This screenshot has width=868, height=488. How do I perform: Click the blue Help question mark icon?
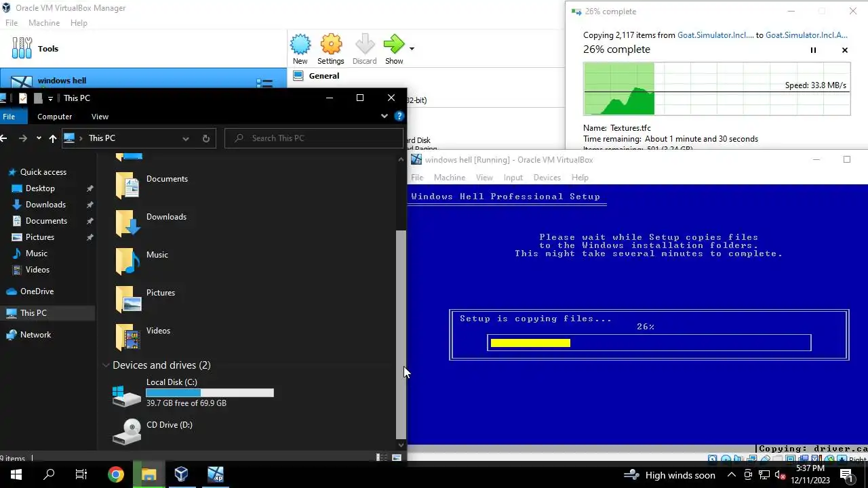(x=399, y=117)
